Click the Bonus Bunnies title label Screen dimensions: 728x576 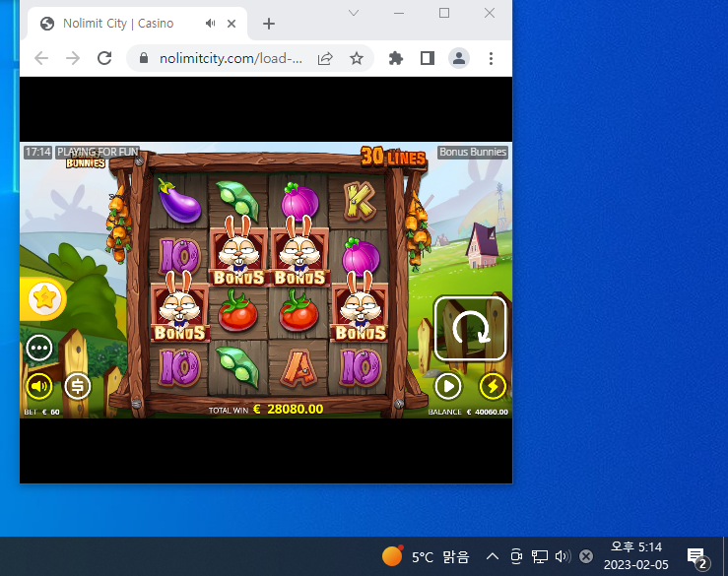[x=473, y=153]
